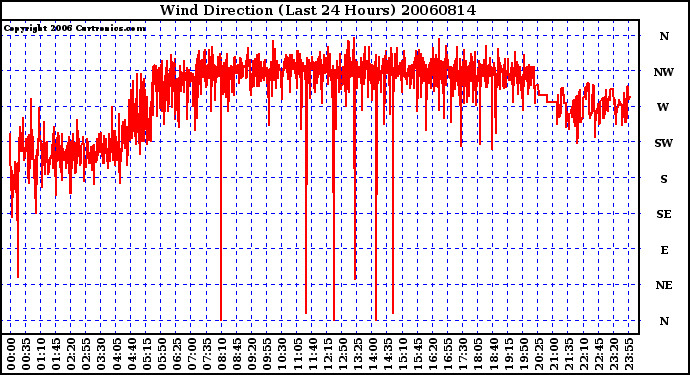Viewport: 690px width, 375px height.
Task: Click the '14:35' time axis label
Action: (388, 354)
